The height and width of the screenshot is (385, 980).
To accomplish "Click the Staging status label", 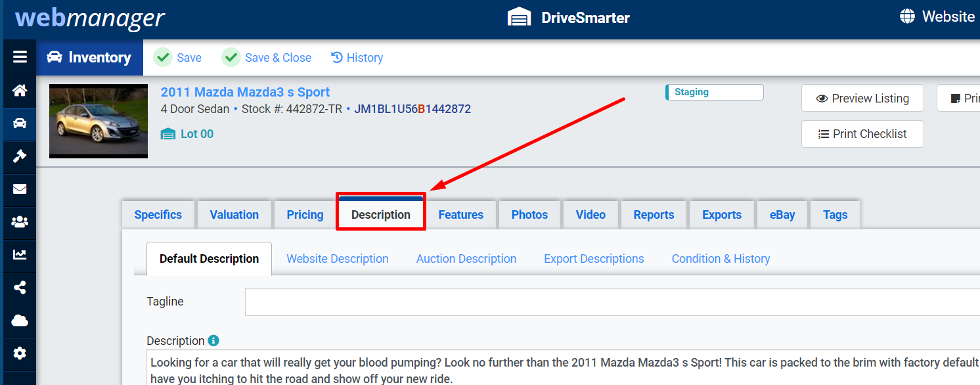I will point(714,91).
